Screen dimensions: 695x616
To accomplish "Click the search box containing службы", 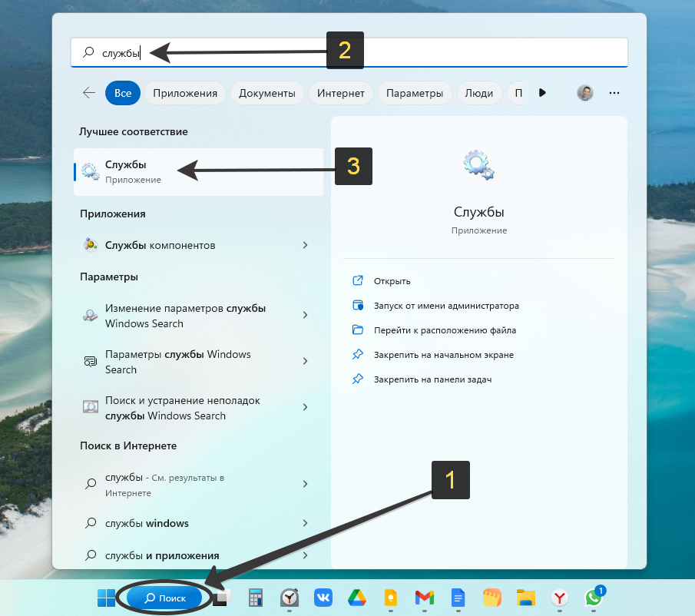I will pos(349,53).
